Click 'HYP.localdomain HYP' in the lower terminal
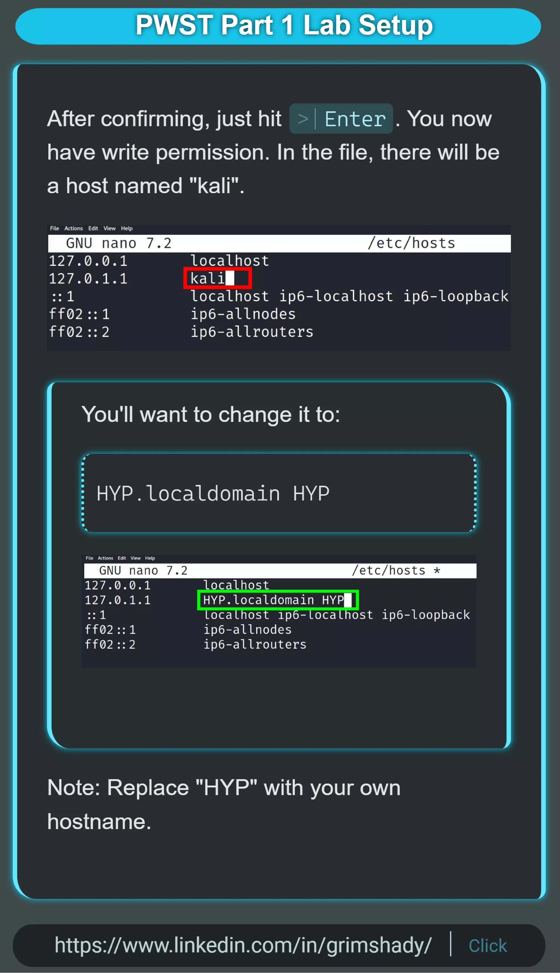The height and width of the screenshot is (973, 560). [x=273, y=600]
